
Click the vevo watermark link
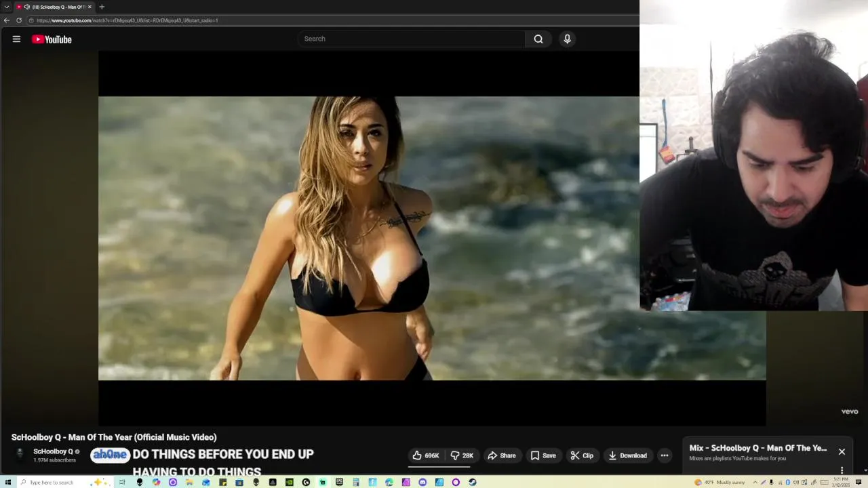point(850,411)
